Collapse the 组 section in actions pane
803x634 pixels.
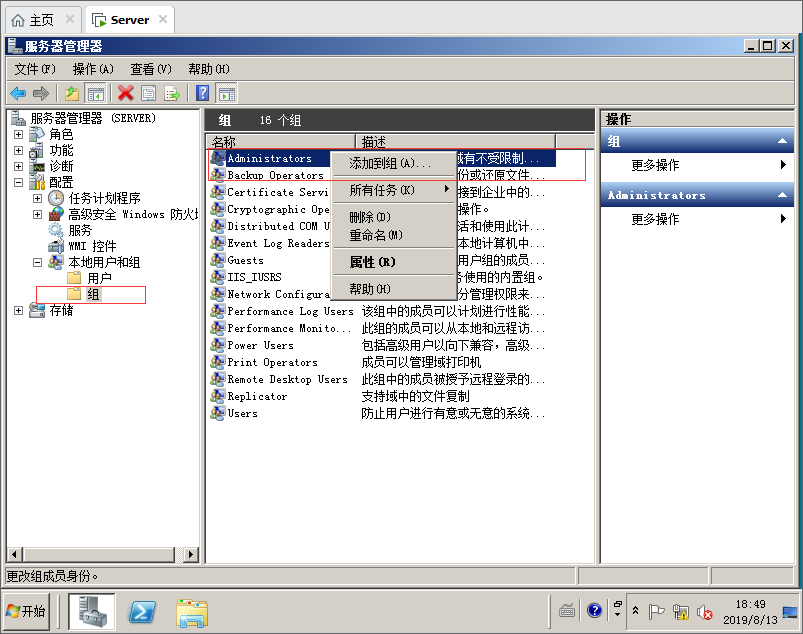(783, 142)
